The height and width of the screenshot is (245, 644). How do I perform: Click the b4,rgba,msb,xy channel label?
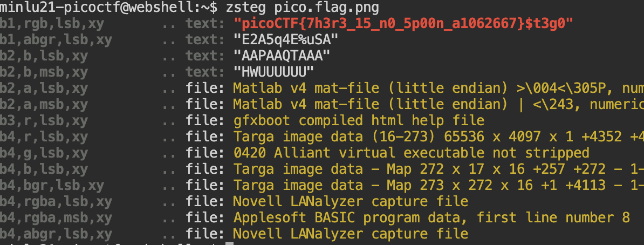click(x=56, y=217)
